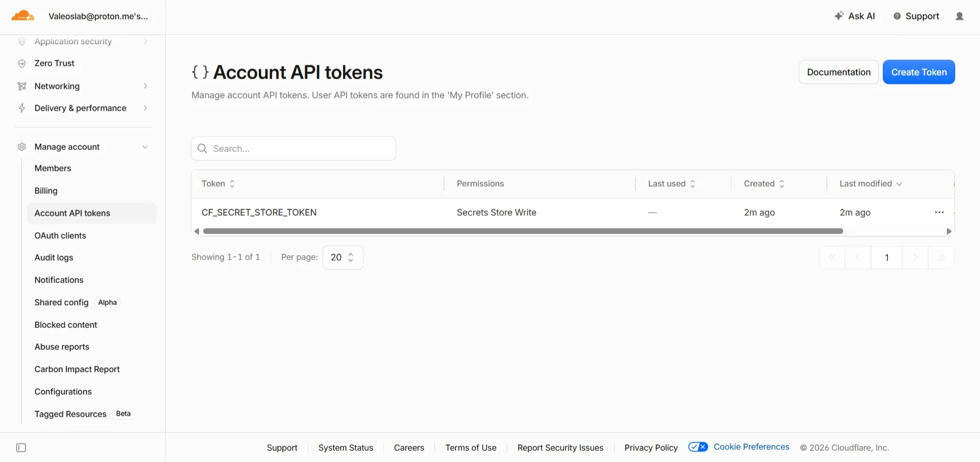Open the Per page dropdown showing 20
The image size is (980, 462).
pyautogui.click(x=343, y=258)
